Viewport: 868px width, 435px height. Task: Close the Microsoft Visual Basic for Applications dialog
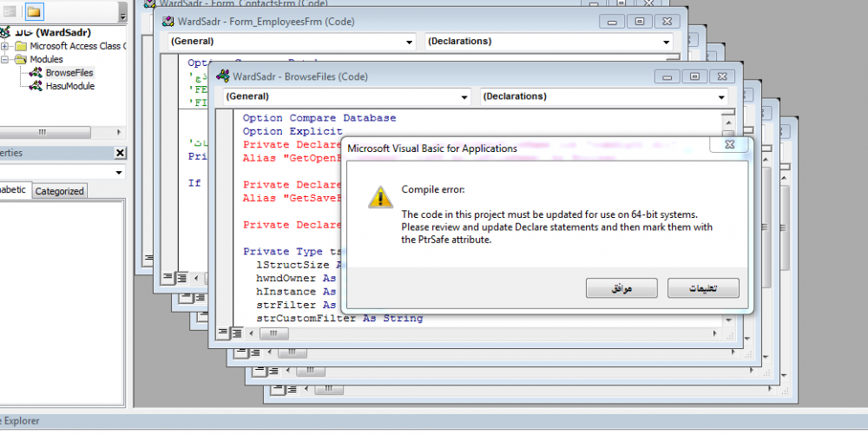coord(730,145)
